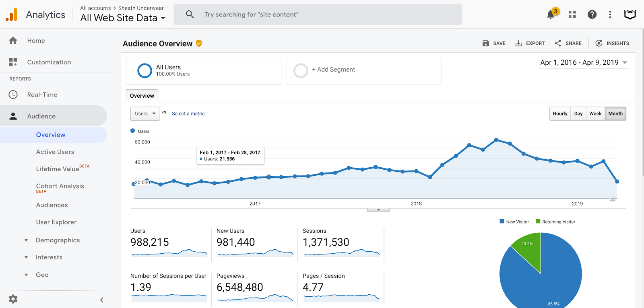Open the Home icon in sidebar
This screenshot has width=644, height=308.
13,41
